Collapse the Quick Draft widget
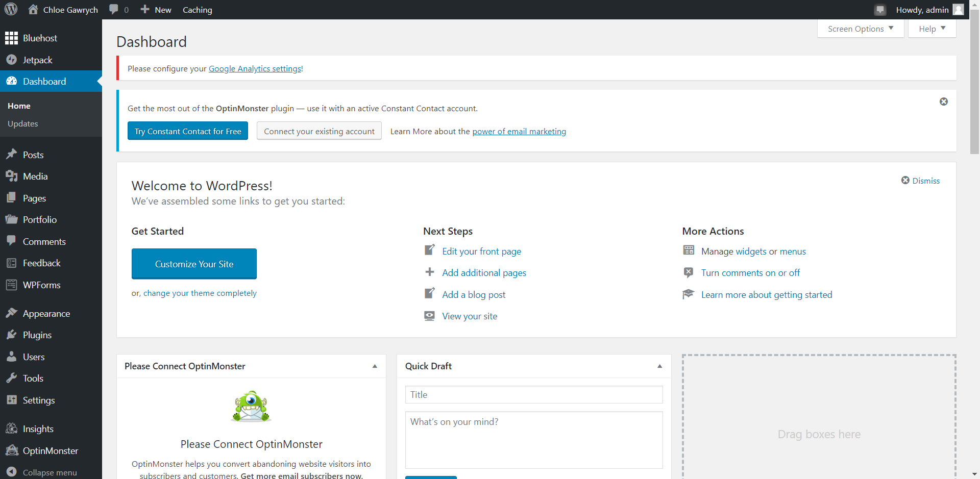The height and width of the screenshot is (479, 980). pos(659,366)
